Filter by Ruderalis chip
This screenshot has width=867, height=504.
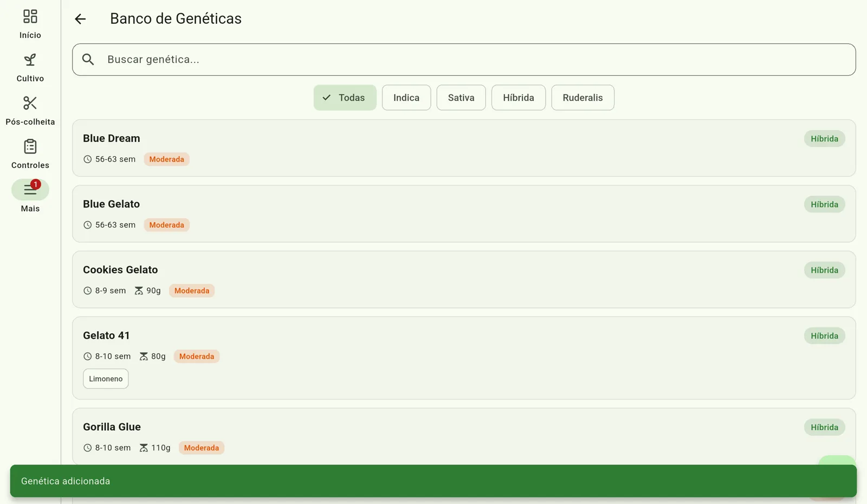(x=583, y=98)
